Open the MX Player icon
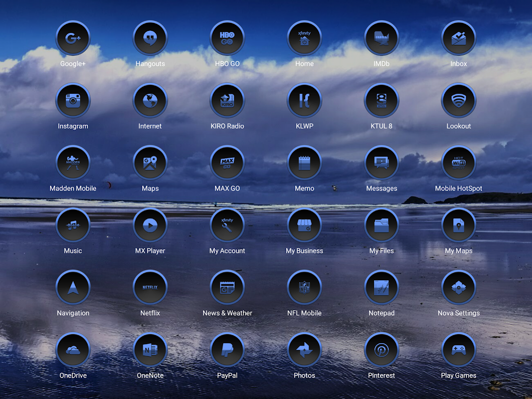This screenshot has height=399, width=532. click(150, 225)
